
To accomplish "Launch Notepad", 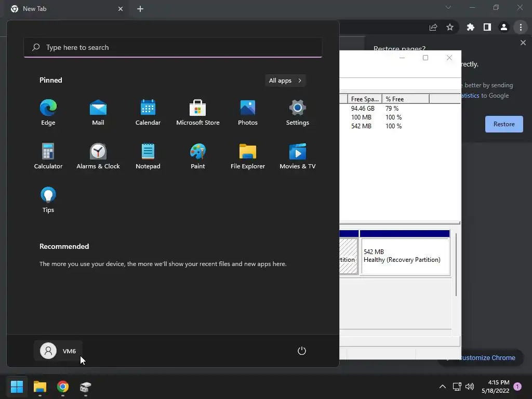I will 148,156.
